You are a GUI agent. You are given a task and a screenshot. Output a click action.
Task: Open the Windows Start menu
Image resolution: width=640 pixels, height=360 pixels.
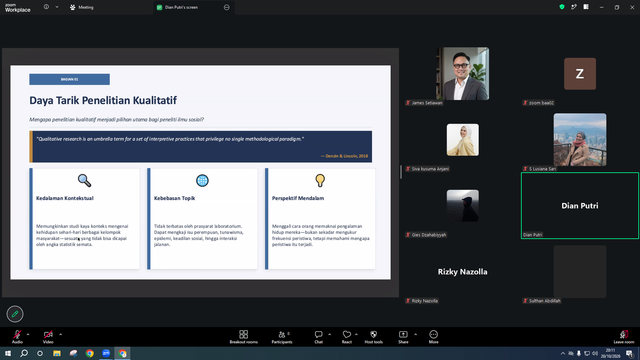click(7, 353)
